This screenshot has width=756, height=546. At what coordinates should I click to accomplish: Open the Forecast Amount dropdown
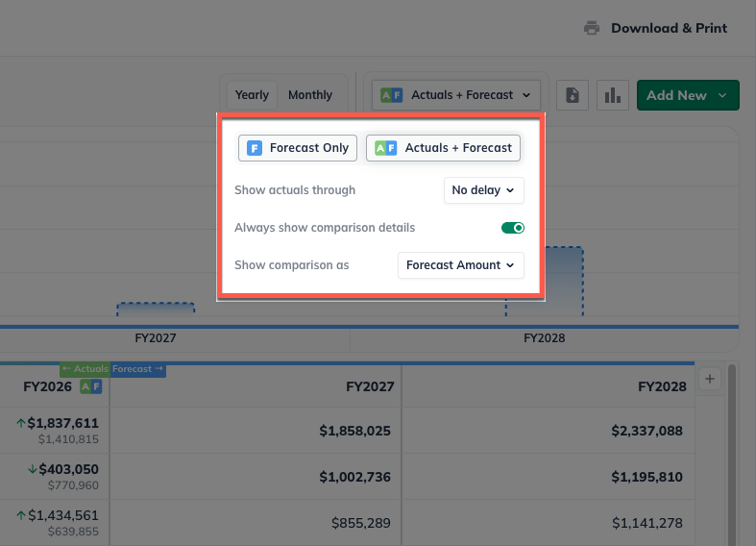pos(461,265)
